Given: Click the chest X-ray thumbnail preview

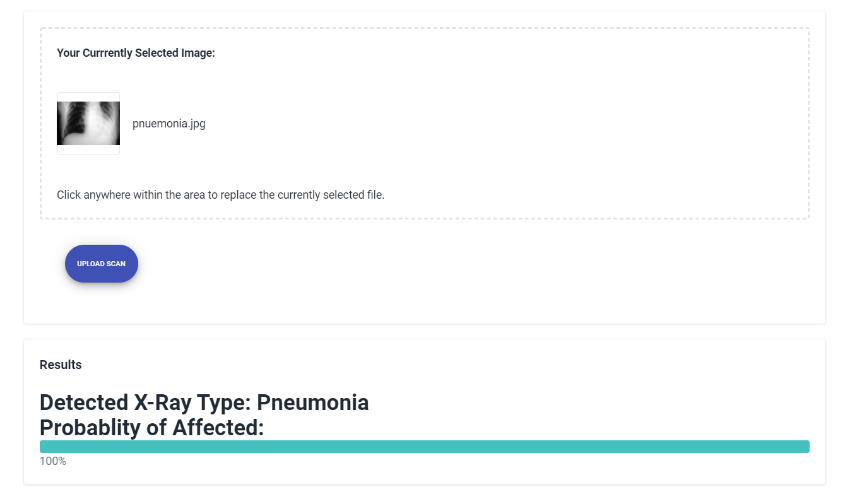Looking at the screenshot, I should click(88, 124).
